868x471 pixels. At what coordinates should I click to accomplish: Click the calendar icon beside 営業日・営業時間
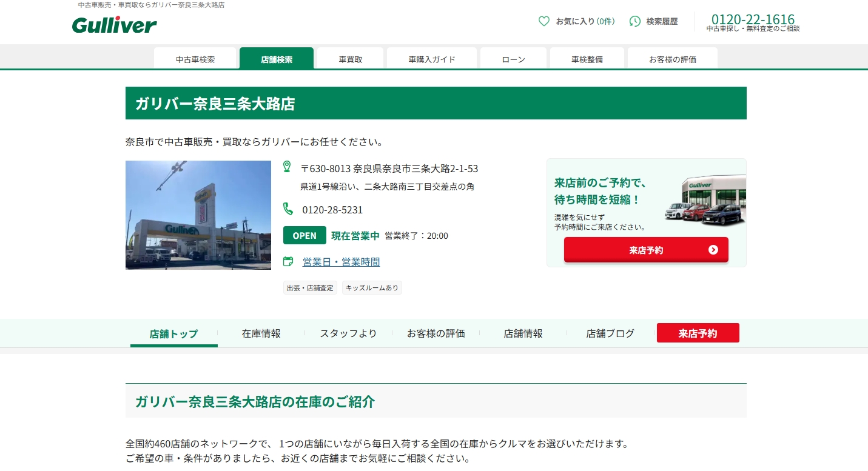point(288,261)
